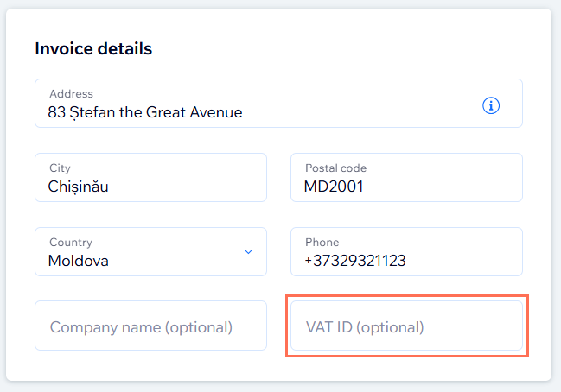Click the info icon in Address field

(491, 105)
